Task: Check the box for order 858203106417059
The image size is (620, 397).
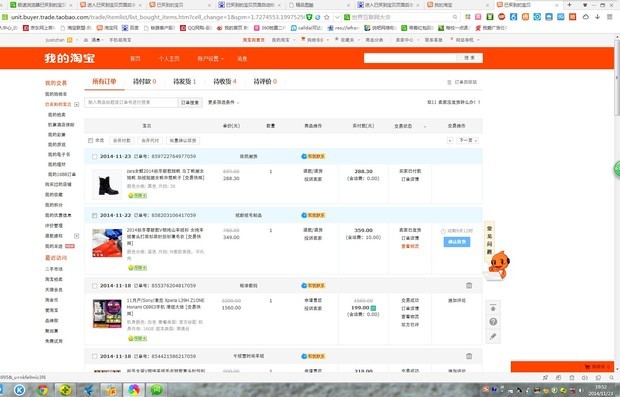Action: tap(95, 216)
